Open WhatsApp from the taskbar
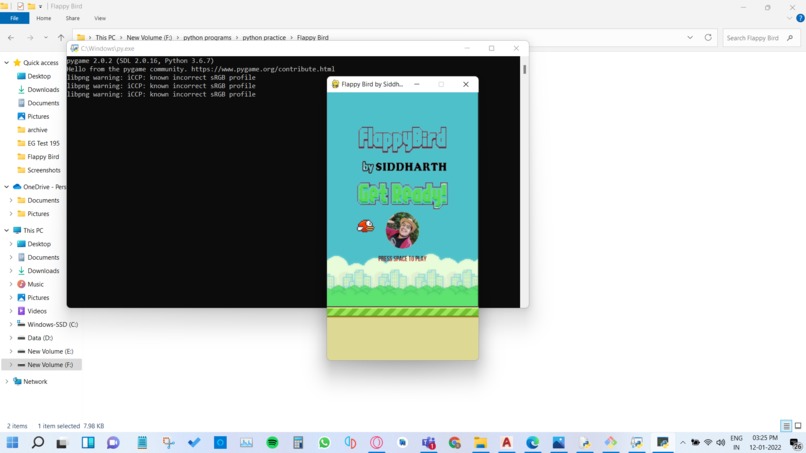Screen dimensions: 806x453 (324, 442)
